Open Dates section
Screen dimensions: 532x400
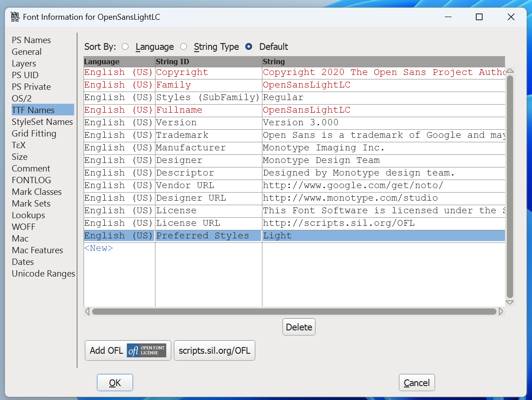23,262
